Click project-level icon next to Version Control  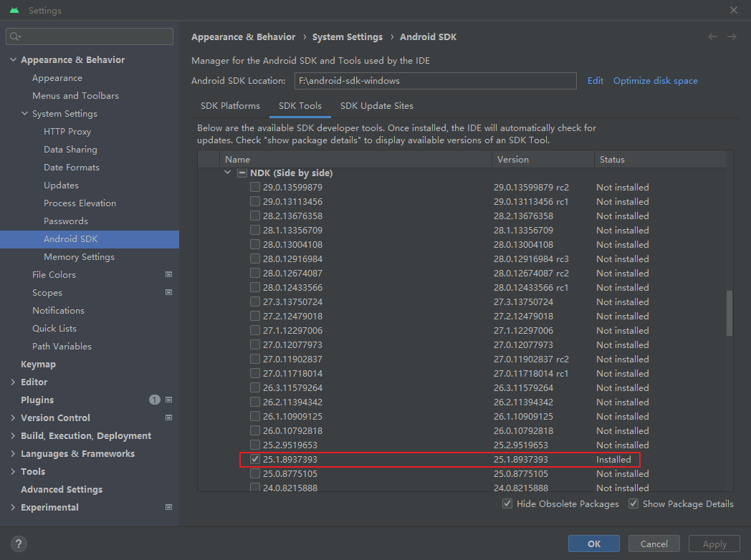(x=168, y=417)
